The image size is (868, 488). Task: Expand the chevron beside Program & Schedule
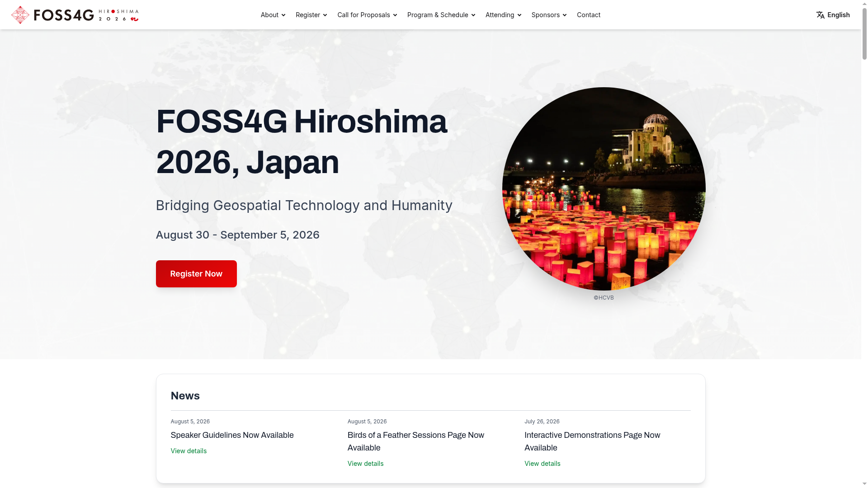(473, 15)
